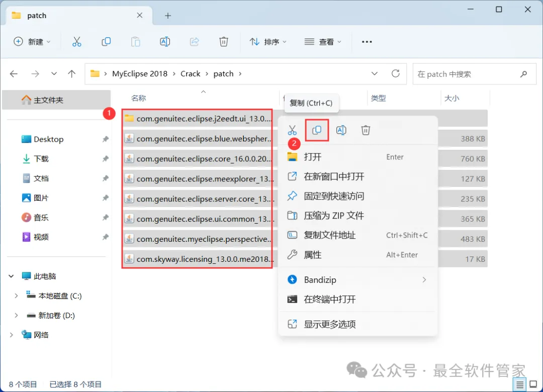The width and height of the screenshot is (543, 392).
Task: Go up one folder level arrow
Action: pos(72,74)
